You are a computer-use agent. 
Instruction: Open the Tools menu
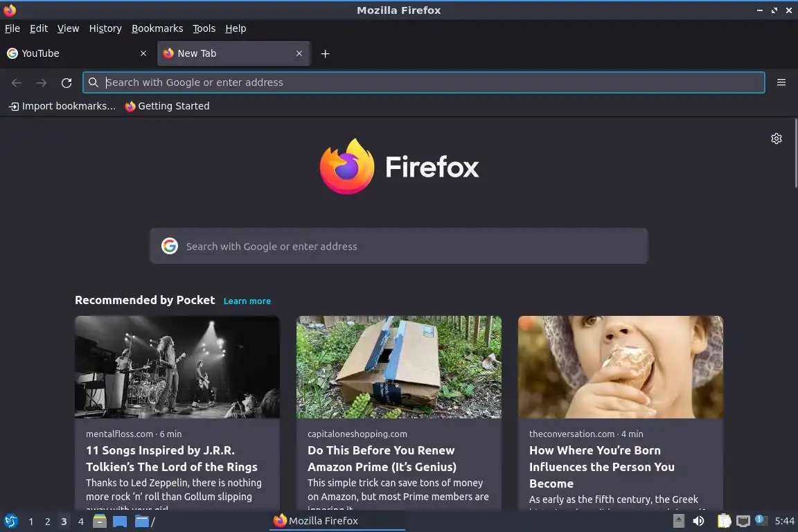204,28
